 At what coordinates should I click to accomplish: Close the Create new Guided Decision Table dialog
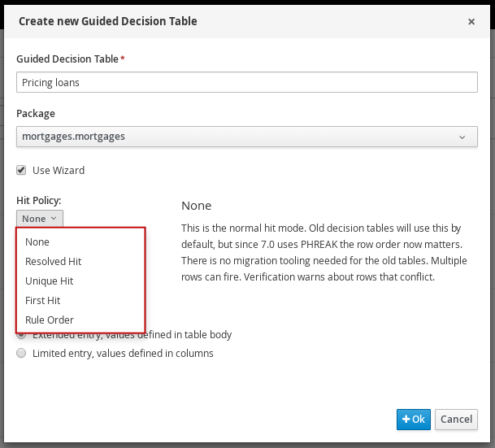click(471, 22)
